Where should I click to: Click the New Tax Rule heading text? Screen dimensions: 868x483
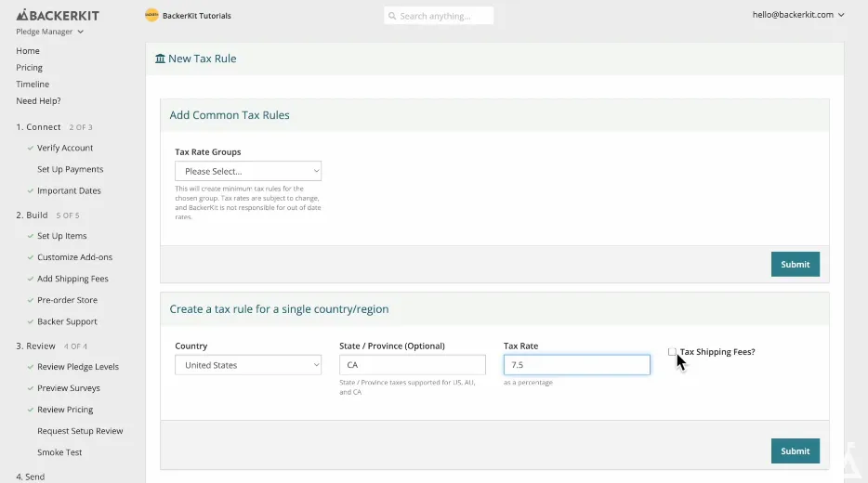point(202,59)
